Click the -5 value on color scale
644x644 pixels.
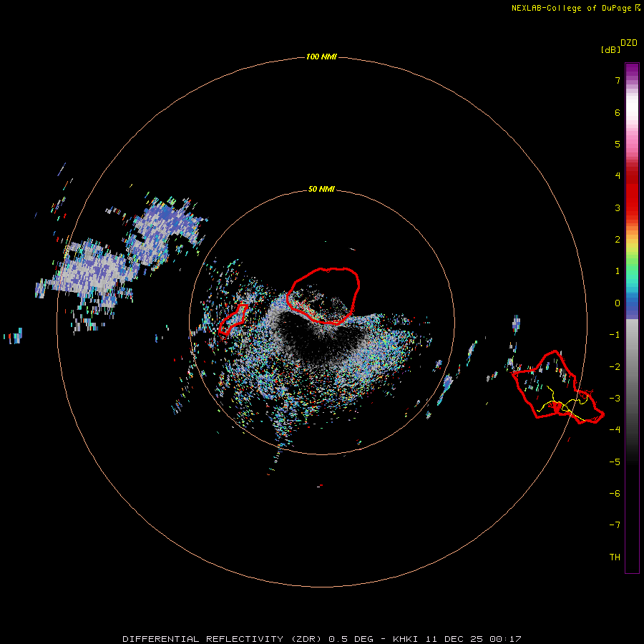(x=615, y=462)
